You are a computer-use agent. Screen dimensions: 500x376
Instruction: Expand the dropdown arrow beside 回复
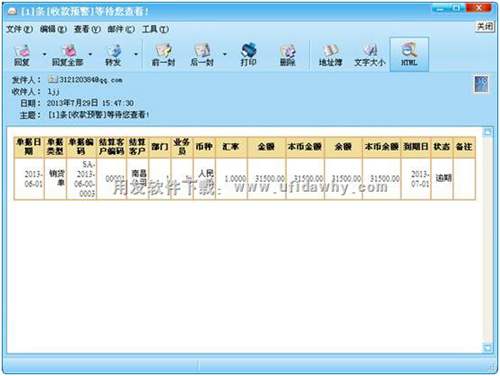coord(45,54)
